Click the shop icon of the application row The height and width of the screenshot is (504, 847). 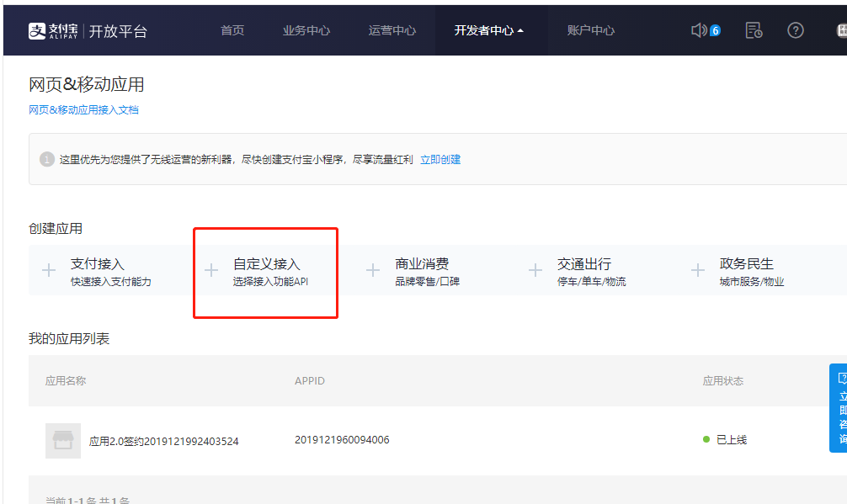coord(63,440)
